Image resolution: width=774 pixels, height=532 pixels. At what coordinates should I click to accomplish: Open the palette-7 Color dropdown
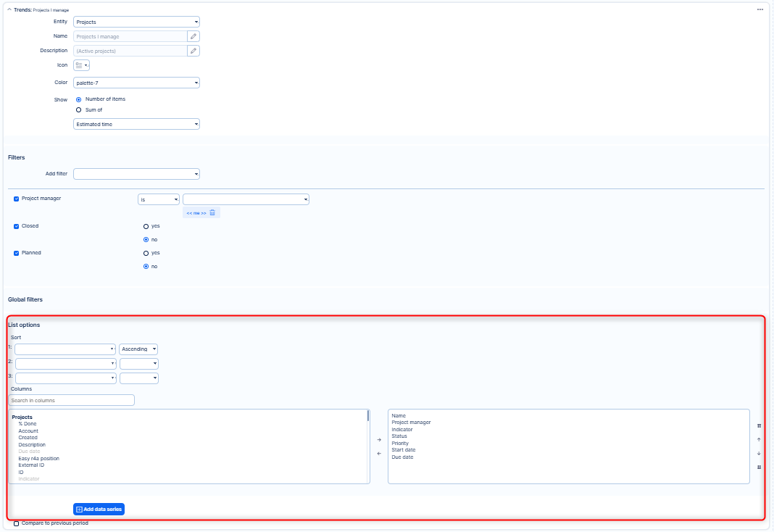coord(136,83)
